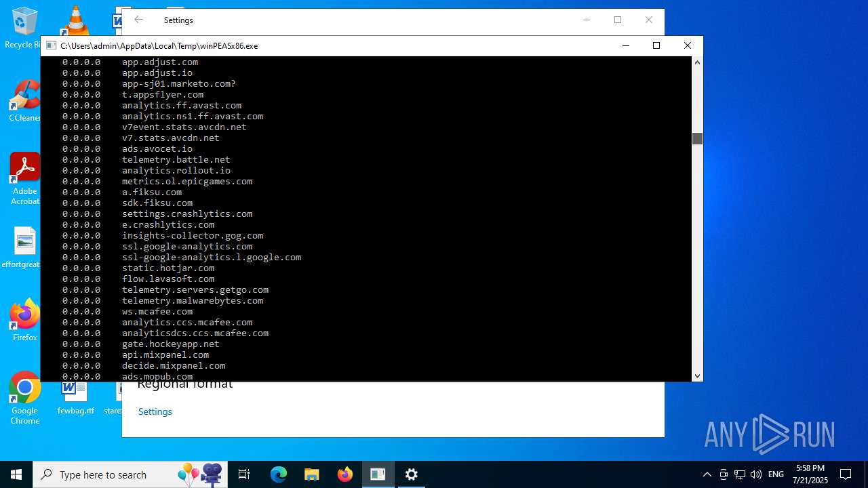The height and width of the screenshot is (488, 868).
Task: Select the Settings gear taskbar button
Action: tap(412, 474)
